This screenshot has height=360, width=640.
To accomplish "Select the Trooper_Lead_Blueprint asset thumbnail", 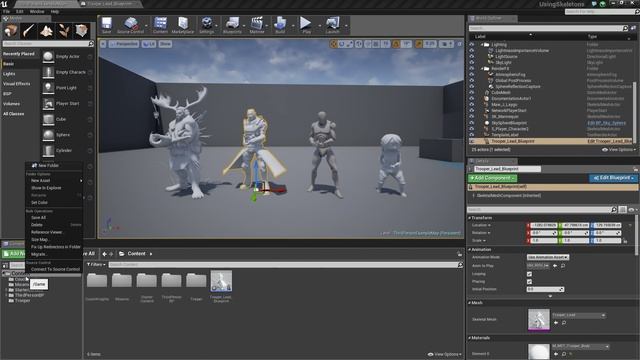I will pos(221,281).
